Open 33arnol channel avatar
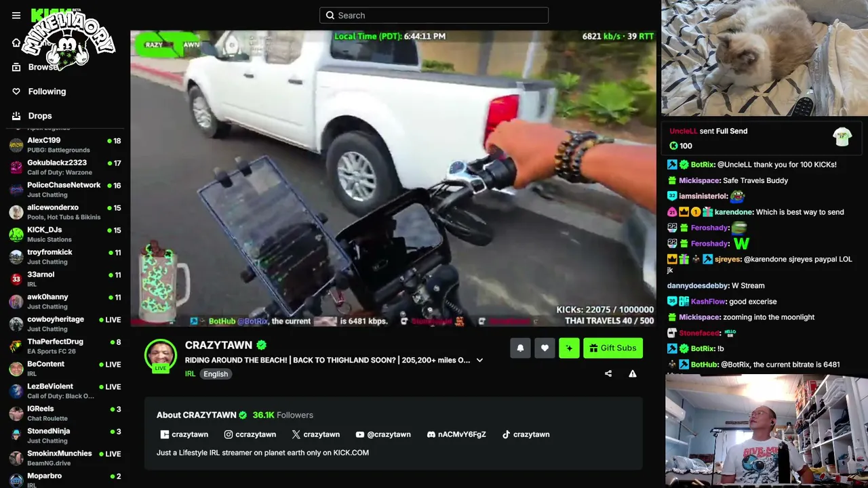868x488 pixels. coord(16,279)
